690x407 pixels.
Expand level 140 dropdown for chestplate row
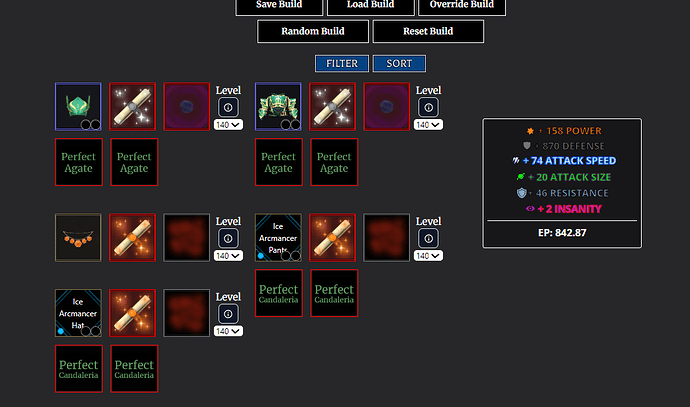(x=428, y=125)
